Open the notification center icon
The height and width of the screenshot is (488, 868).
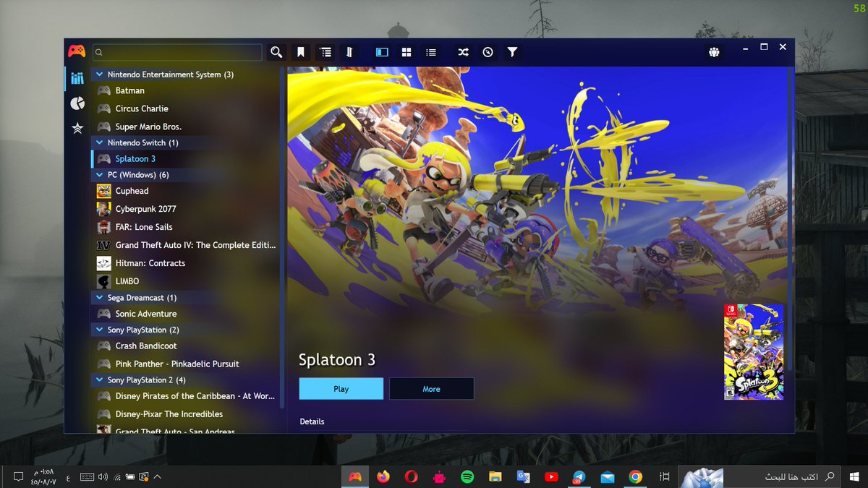click(x=17, y=476)
